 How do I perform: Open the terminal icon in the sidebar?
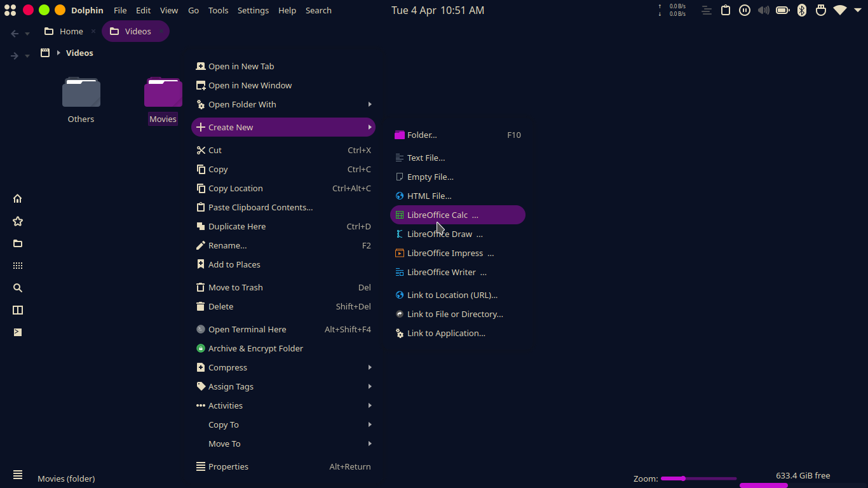coord(18,332)
